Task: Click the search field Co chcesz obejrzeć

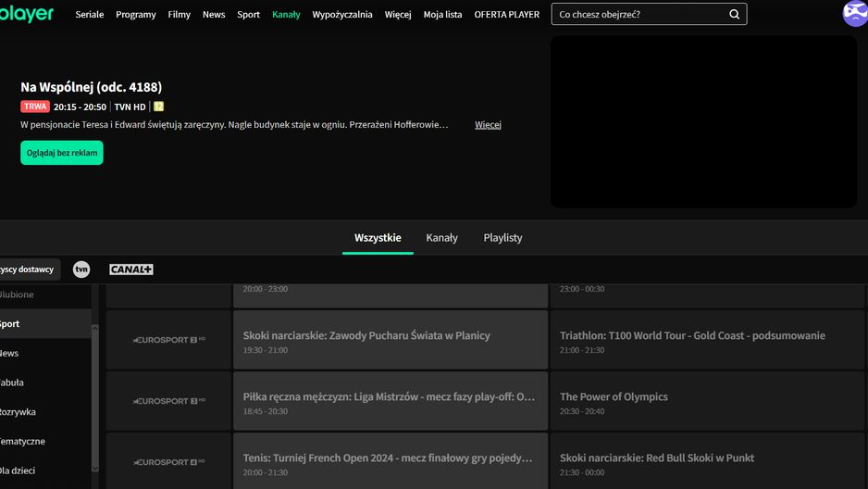Action: point(639,15)
